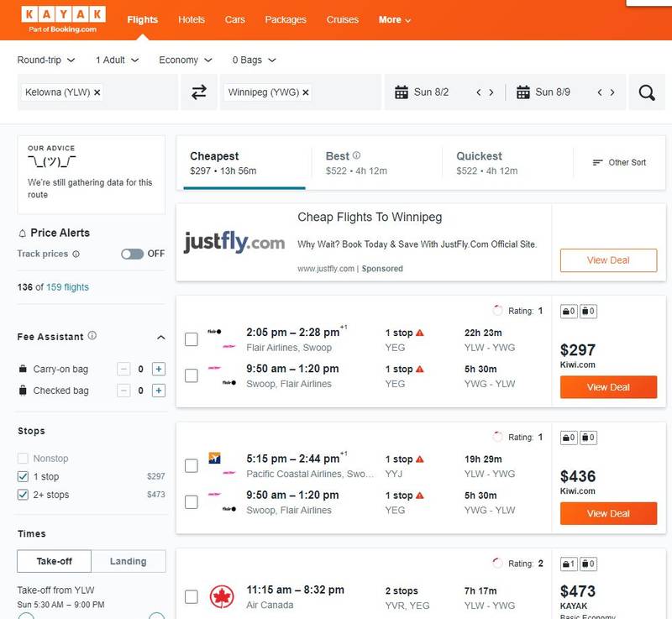Remove Kelowna (YLW) from origin
Screen dimensions: 672x619
pyautogui.click(x=97, y=92)
